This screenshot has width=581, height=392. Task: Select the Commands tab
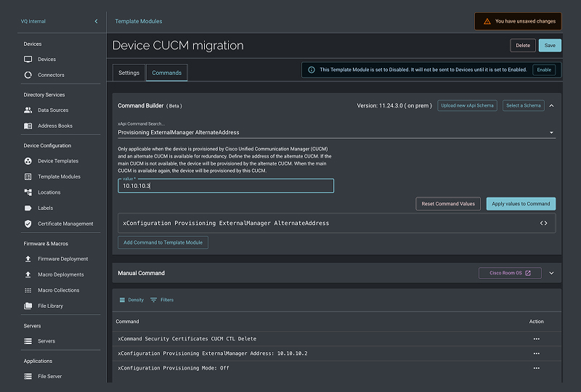pyautogui.click(x=166, y=73)
